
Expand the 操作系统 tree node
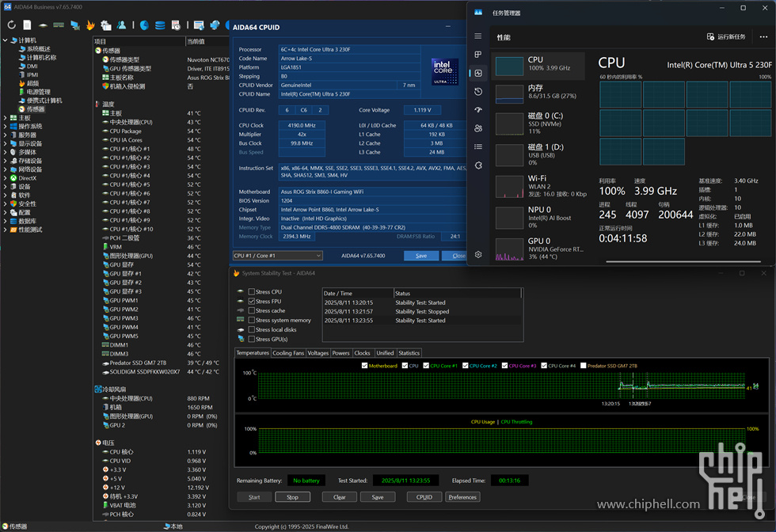pyautogui.click(x=5, y=126)
